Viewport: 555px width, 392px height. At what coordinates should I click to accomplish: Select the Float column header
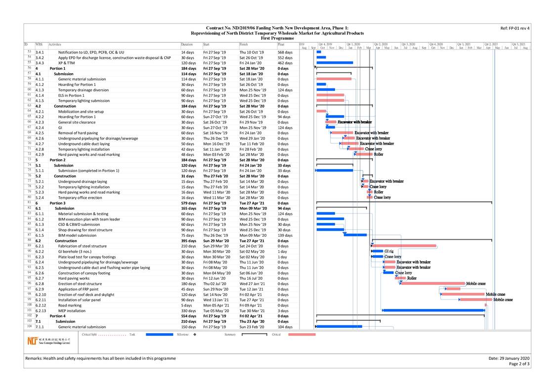coord(281,44)
